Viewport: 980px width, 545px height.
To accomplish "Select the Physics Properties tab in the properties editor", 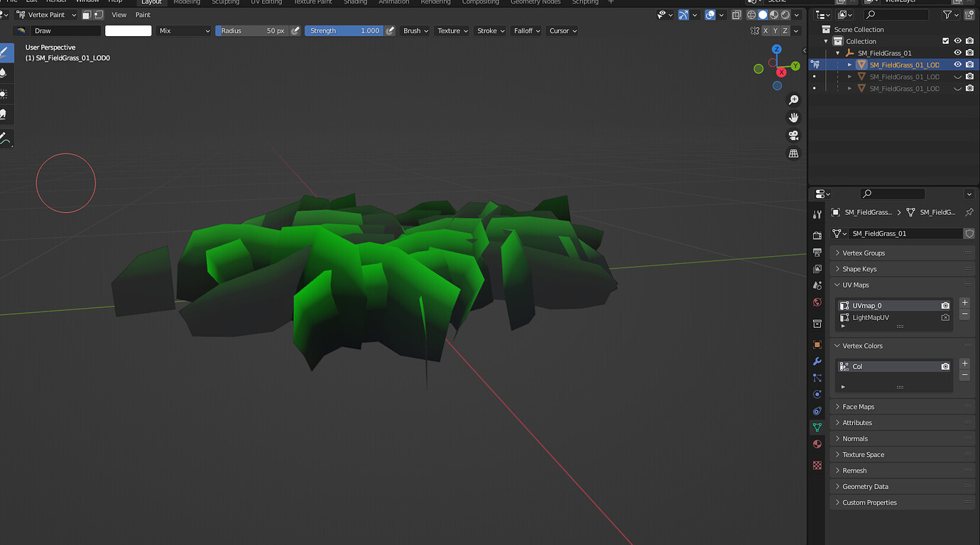I will (x=817, y=394).
